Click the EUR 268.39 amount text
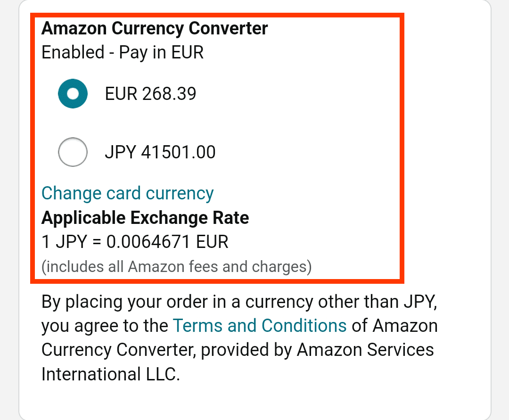The width and height of the screenshot is (509, 420). [x=149, y=93]
